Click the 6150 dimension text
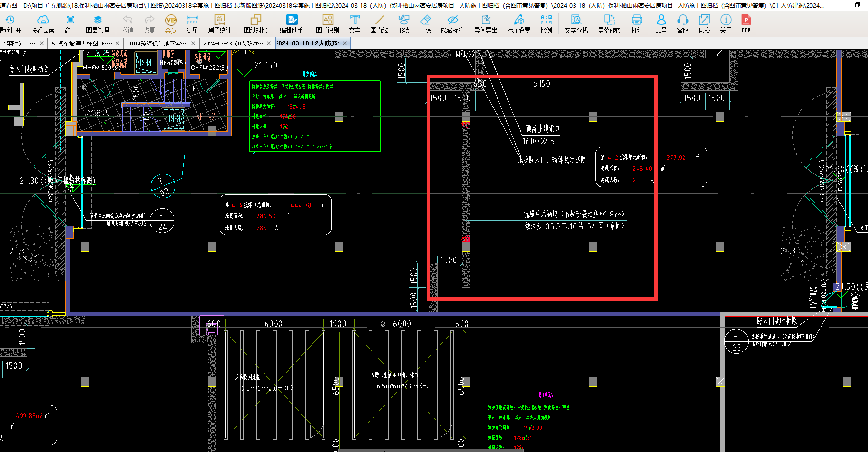The height and width of the screenshot is (452, 868). pyautogui.click(x=542, y=84)
